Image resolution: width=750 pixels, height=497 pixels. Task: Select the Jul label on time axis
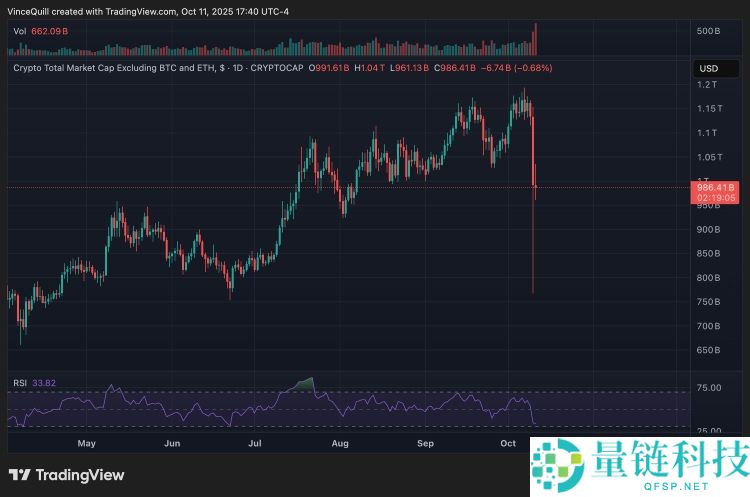(255, 442)
